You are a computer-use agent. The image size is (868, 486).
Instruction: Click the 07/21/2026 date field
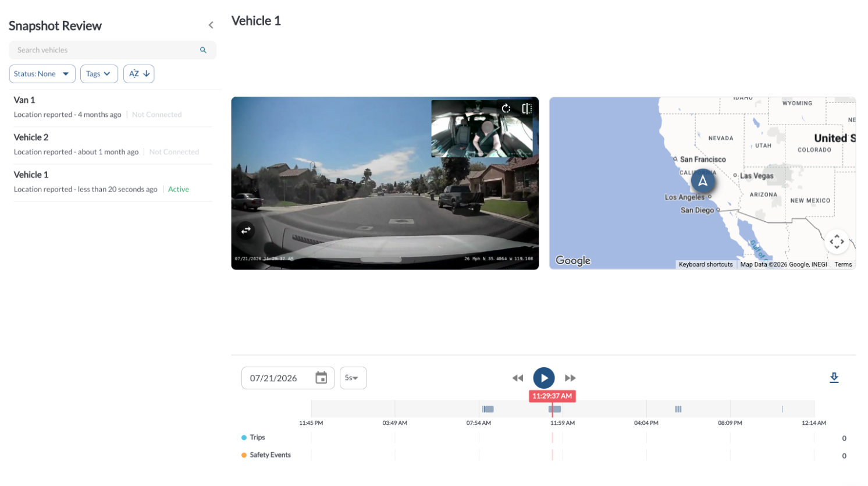tap(288, 378)
